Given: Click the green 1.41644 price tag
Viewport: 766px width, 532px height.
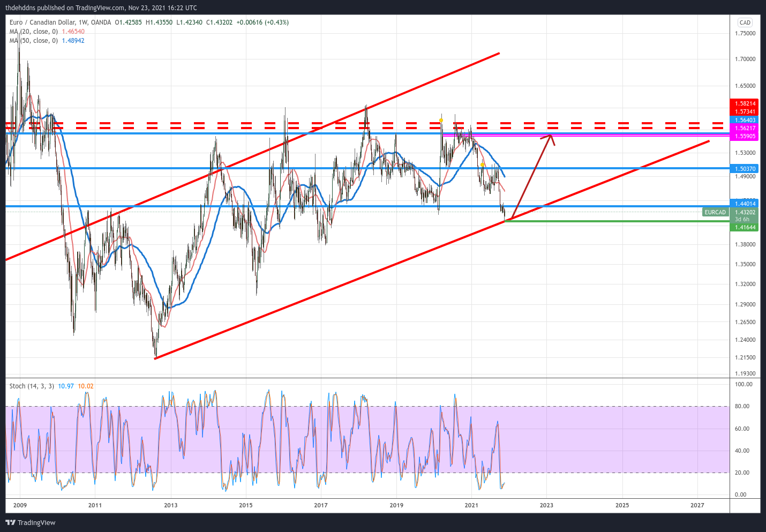Looking at the screenshot, I should coord(745,227).
